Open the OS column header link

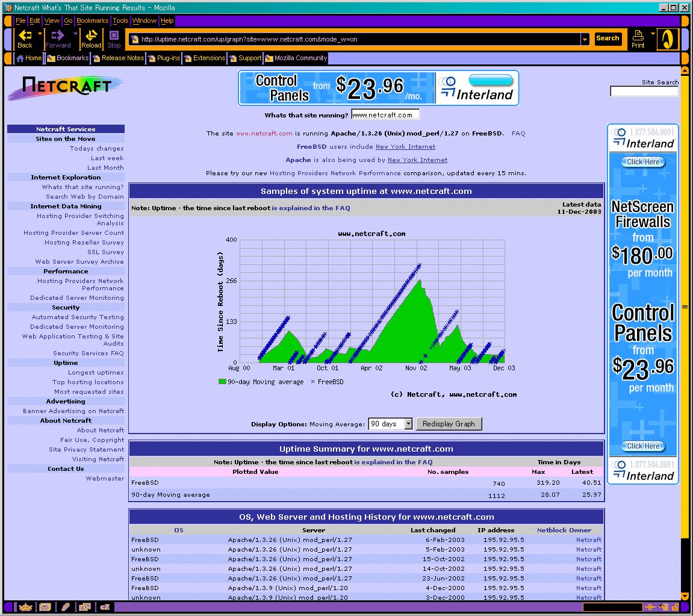click(x=179, y=530)
